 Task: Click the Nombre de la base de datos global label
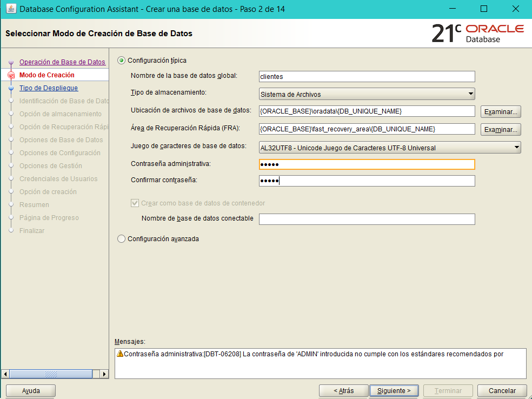[184, 76]
